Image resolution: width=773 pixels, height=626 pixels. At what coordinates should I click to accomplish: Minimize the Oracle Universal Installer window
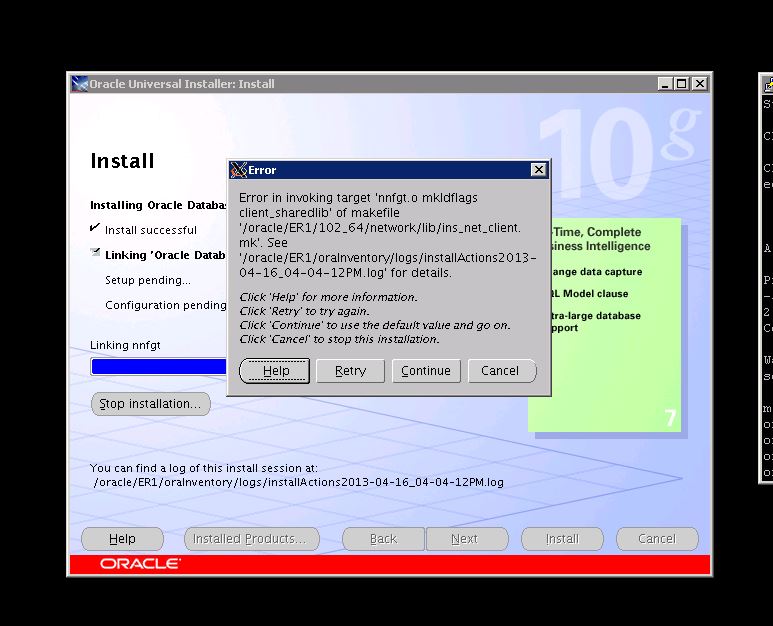pyautogui.click(x=665, y=84)
